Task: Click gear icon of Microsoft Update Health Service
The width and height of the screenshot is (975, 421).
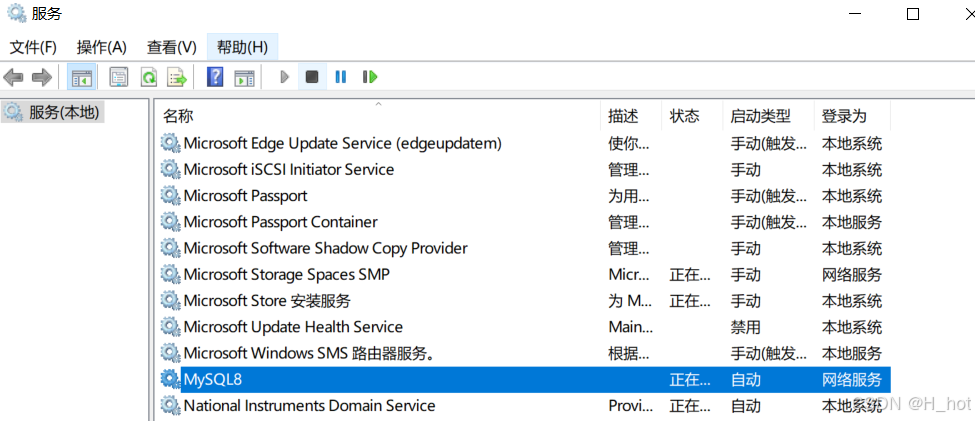Action: coord(169,326)
